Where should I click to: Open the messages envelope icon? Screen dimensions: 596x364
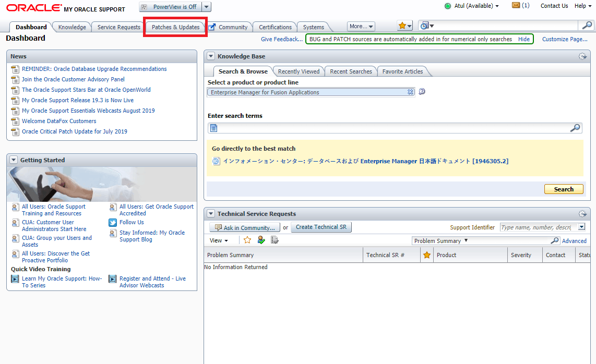516,5
